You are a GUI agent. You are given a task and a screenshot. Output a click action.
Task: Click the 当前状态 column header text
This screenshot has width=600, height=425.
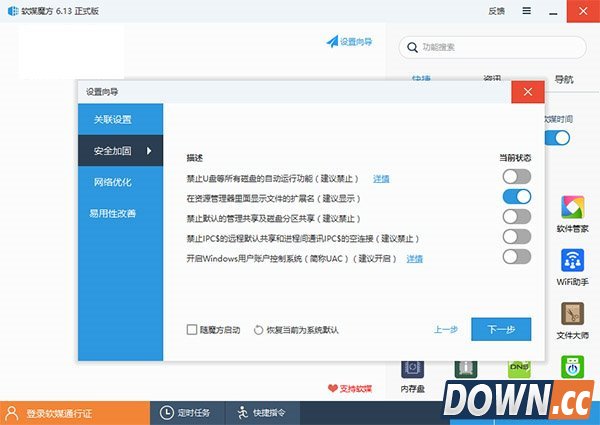pos(515,158)
